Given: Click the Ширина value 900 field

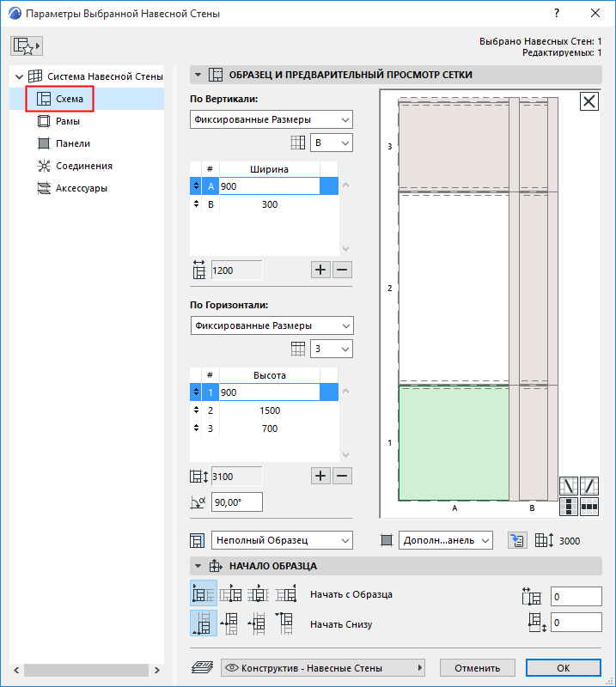Looking at the screenshot, I should pyautogui.click(x=269, y=186).
